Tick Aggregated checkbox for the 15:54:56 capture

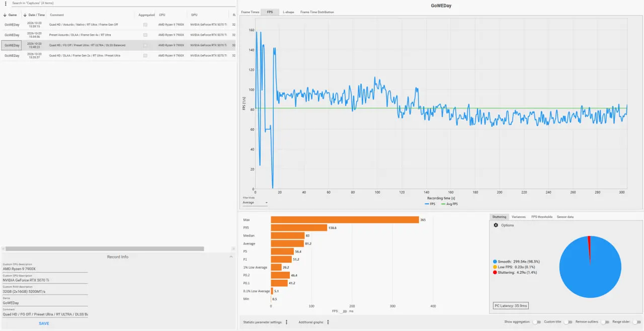click(145, 35)
